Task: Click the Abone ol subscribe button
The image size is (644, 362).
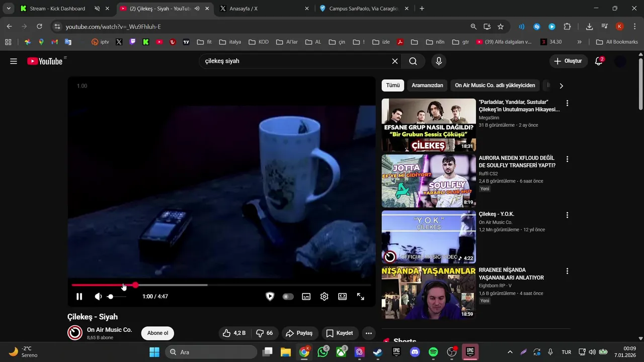Action: [157, 333]
